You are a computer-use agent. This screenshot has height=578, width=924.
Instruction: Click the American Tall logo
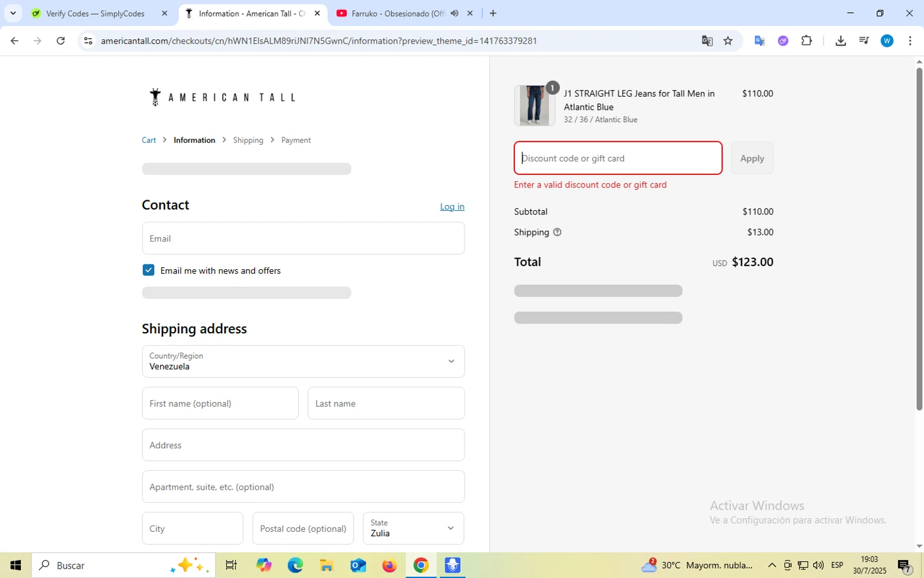click(x=222, y=97)
